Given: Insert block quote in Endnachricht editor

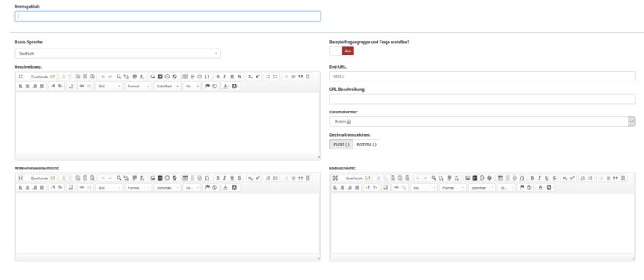Looking at the screenshot, I should click(x=616, y=178).
